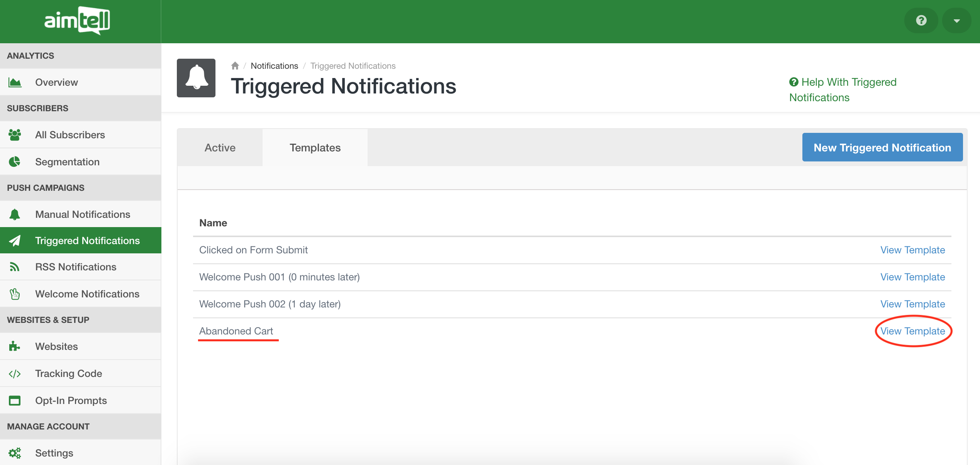The image size is (980, 465).
Task: Click the Segmentation pie chart icon
Action: click(15, 161)
